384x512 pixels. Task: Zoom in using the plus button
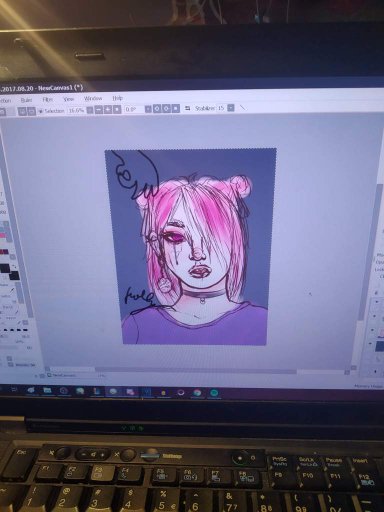click(x=108, y=110)
